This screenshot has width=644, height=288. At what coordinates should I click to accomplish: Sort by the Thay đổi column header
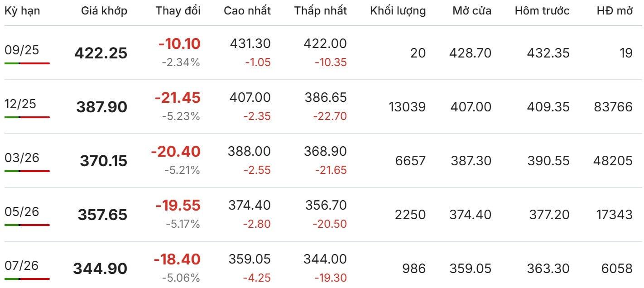coord(178,11)
